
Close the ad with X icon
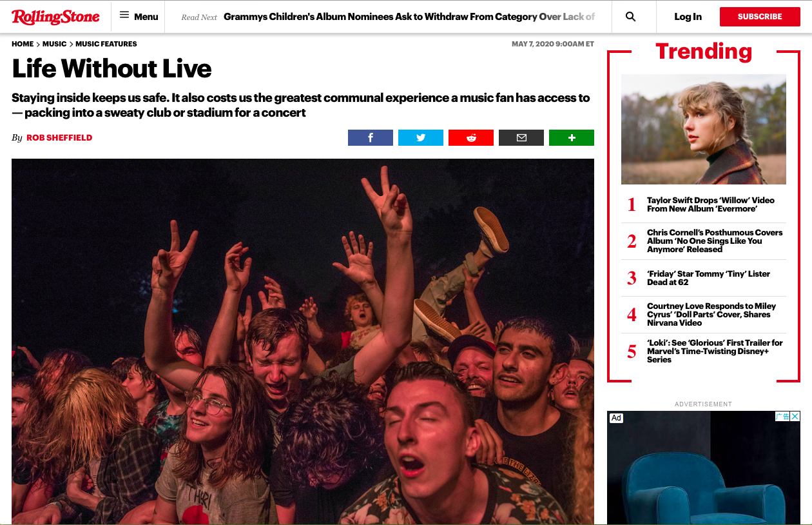[795, 417]
